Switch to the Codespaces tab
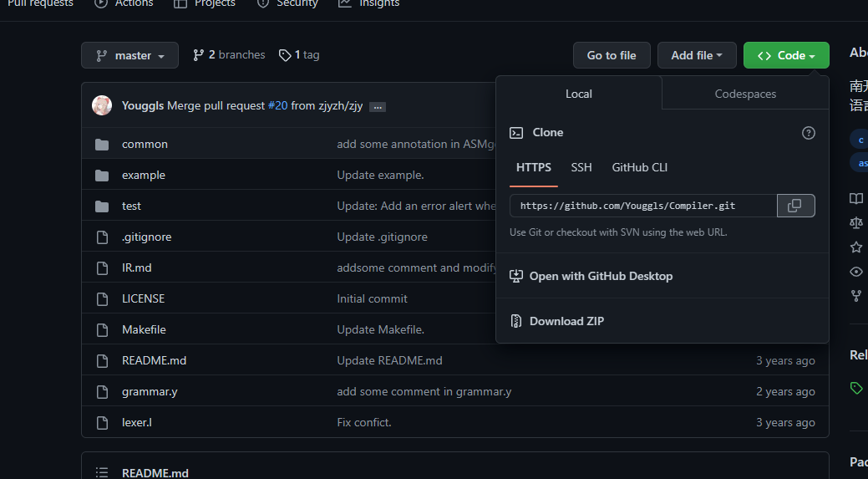Screen dimensions: 868x479 pyautogui.click(x=745, y=94)
